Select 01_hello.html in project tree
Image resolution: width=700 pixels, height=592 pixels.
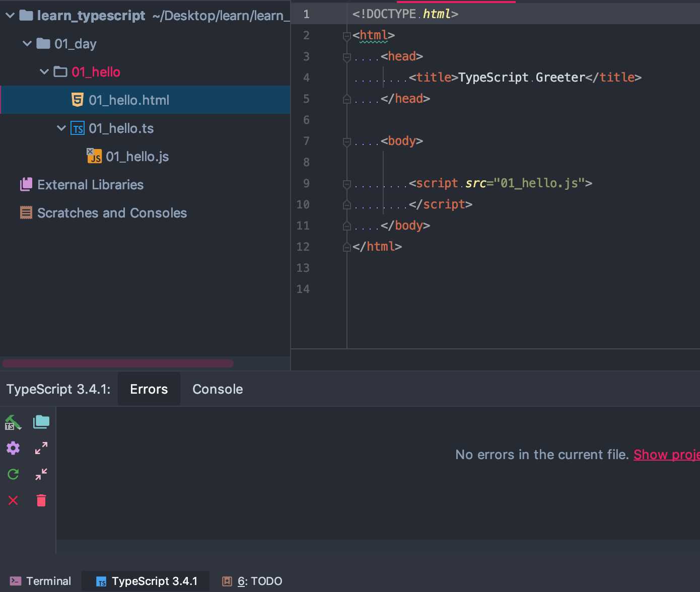tap(145, 100)
